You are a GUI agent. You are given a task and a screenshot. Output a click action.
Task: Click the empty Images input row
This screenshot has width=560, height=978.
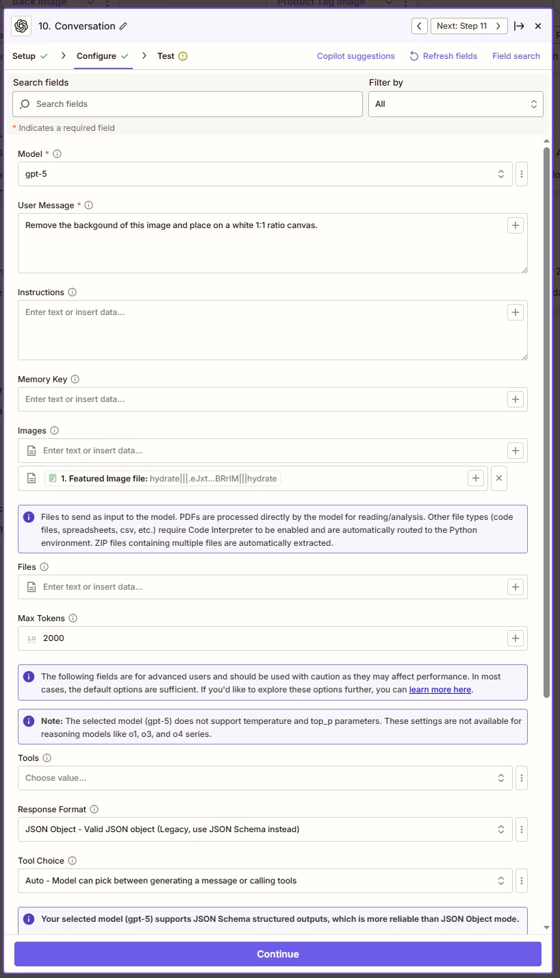point(272,451)
